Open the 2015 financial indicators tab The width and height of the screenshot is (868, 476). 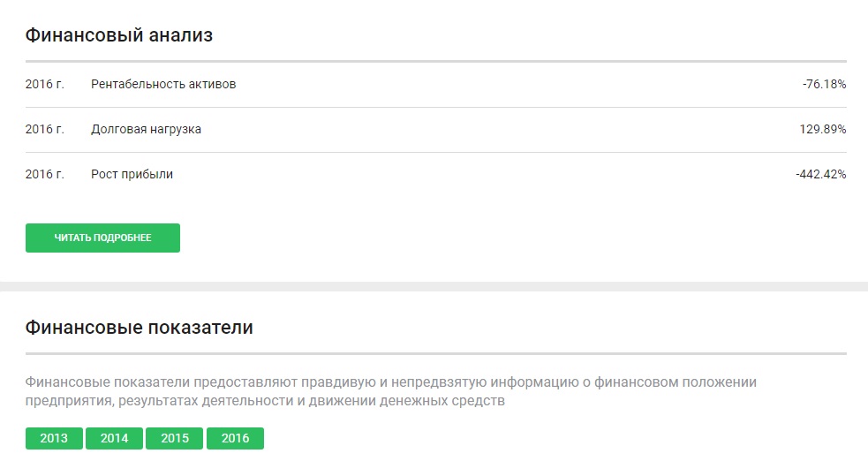tap(175, 438)
